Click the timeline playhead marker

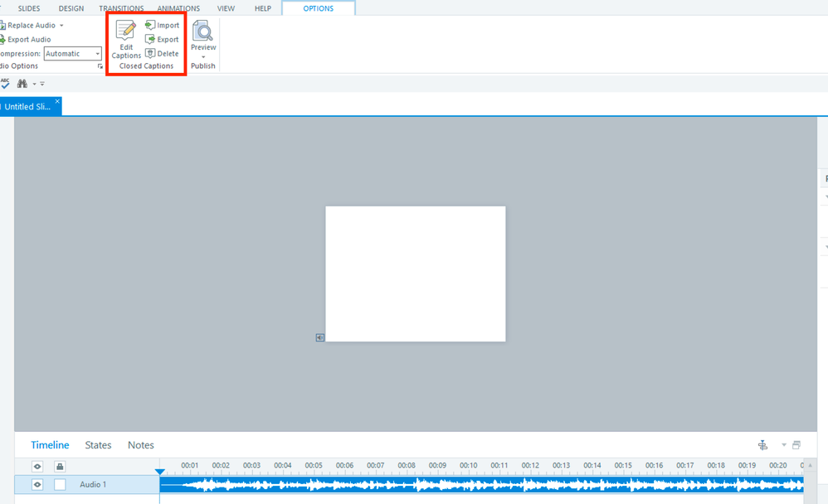pyautogui.click(x=160, y=472)
